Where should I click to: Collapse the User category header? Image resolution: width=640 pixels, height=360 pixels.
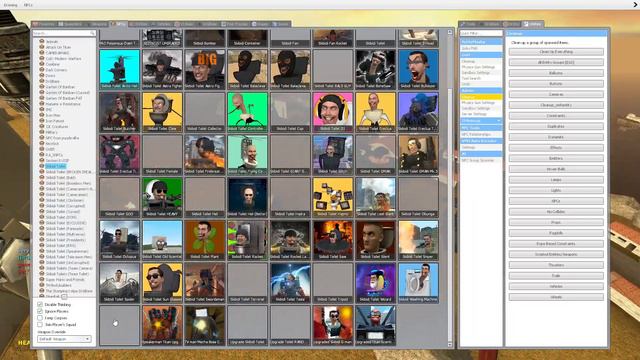(481, 55)
